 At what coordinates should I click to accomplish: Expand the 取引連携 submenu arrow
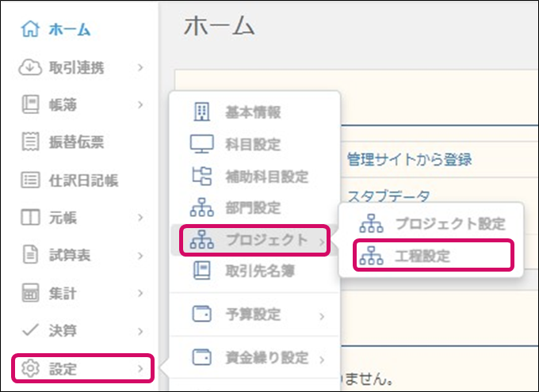[140, 68]
